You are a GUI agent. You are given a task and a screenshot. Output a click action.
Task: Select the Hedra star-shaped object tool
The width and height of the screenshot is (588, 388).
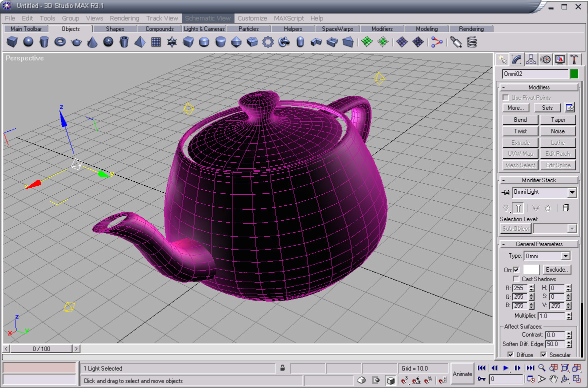point(172,42)
